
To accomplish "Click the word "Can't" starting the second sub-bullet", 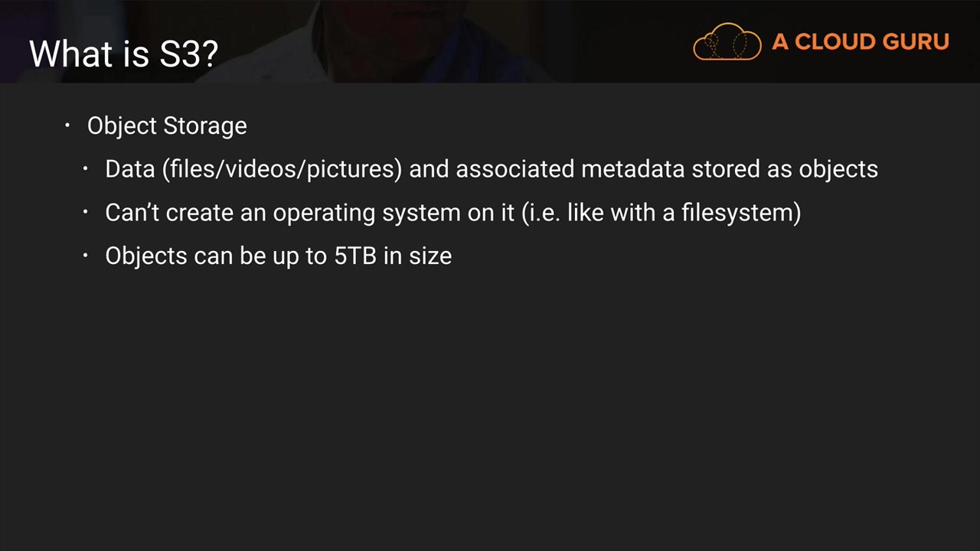I will coord(132,212).
